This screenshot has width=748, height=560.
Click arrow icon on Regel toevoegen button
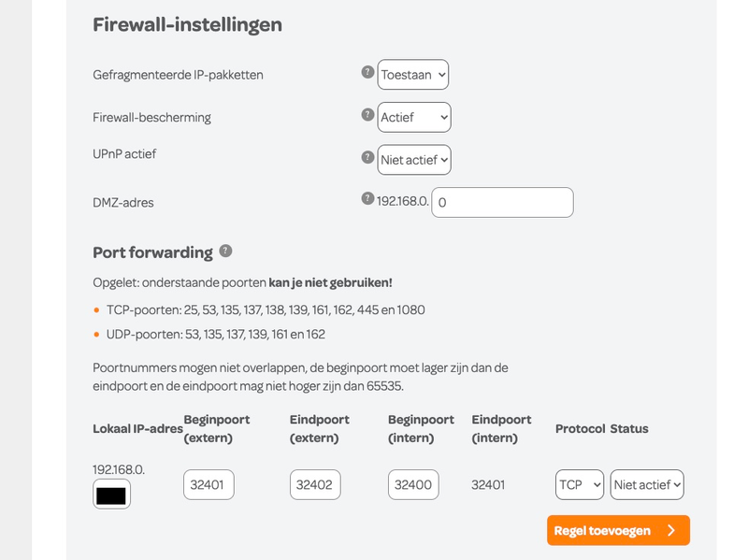coord(671,530)
